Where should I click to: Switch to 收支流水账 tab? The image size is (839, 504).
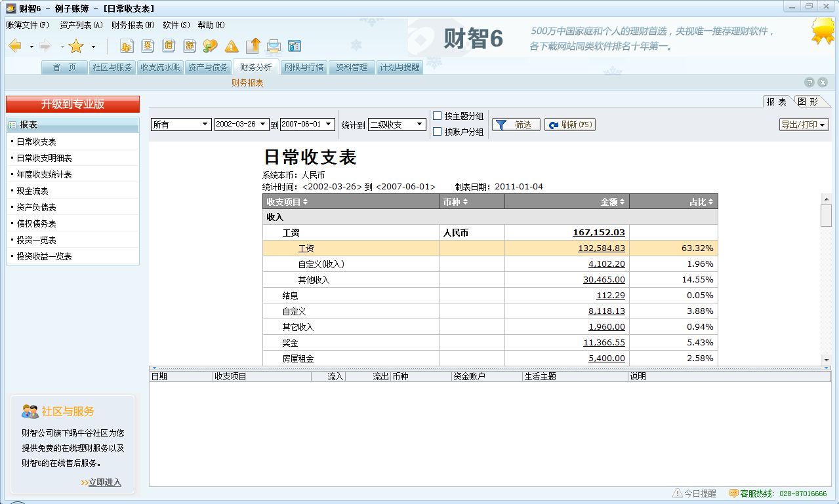coord(160,67)
